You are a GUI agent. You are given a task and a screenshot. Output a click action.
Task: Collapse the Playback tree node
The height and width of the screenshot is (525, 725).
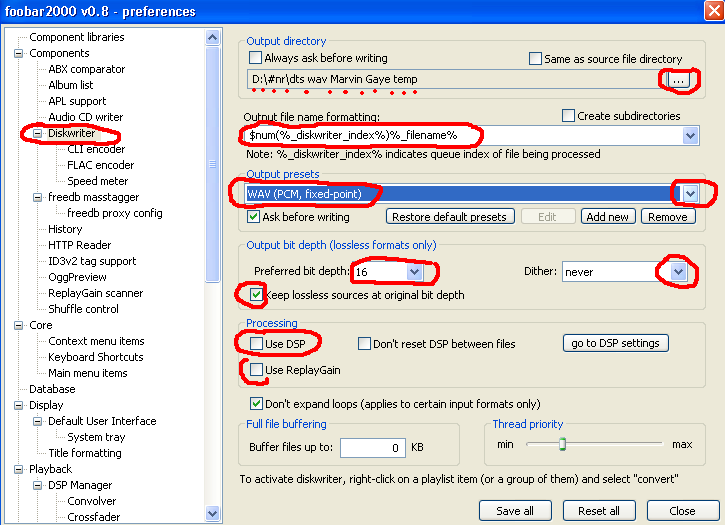pyautogui.click(x=18, y=469)
